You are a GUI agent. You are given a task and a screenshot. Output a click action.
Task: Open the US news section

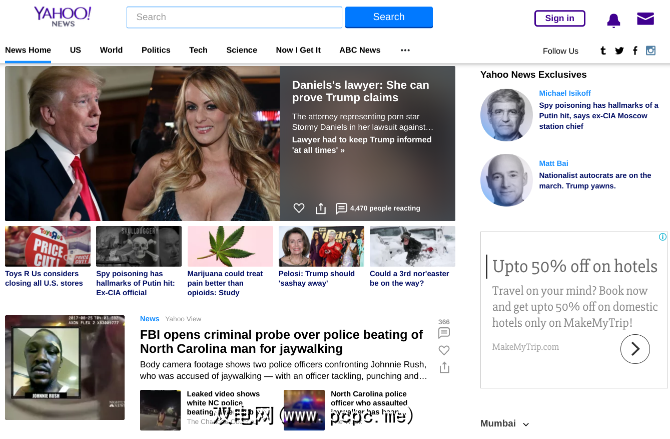click(x=75, y=50)
